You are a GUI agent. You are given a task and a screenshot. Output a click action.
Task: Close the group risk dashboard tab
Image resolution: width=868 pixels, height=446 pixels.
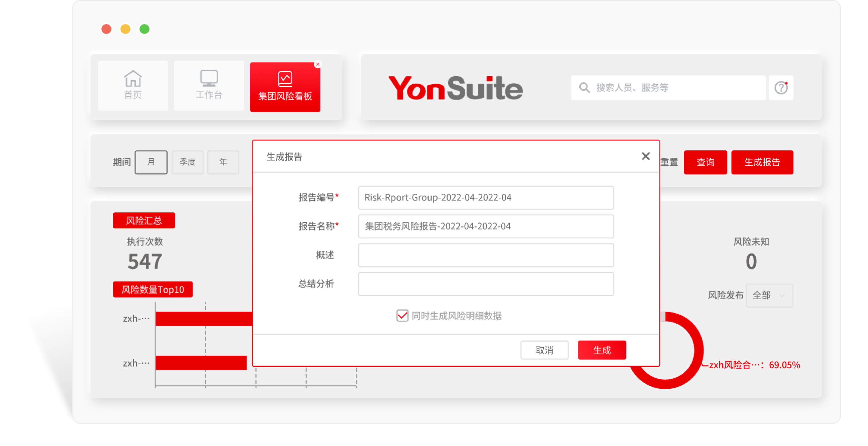coord(317,64)
